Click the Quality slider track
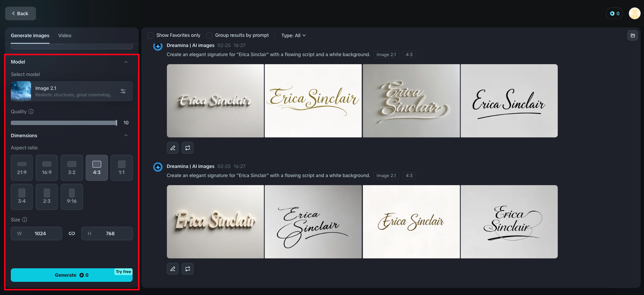Viewport: 644px width, 295px height. click(x=64, y=123)
